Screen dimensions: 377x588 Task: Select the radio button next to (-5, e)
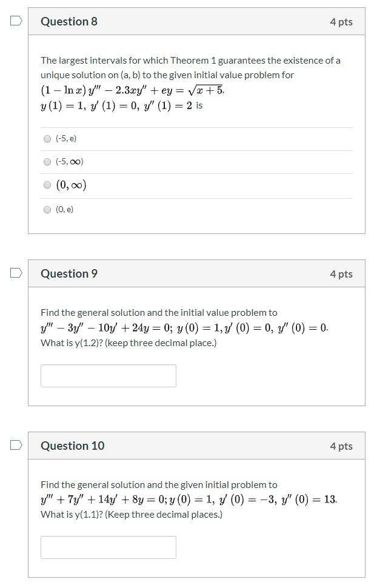coord(47,138)
